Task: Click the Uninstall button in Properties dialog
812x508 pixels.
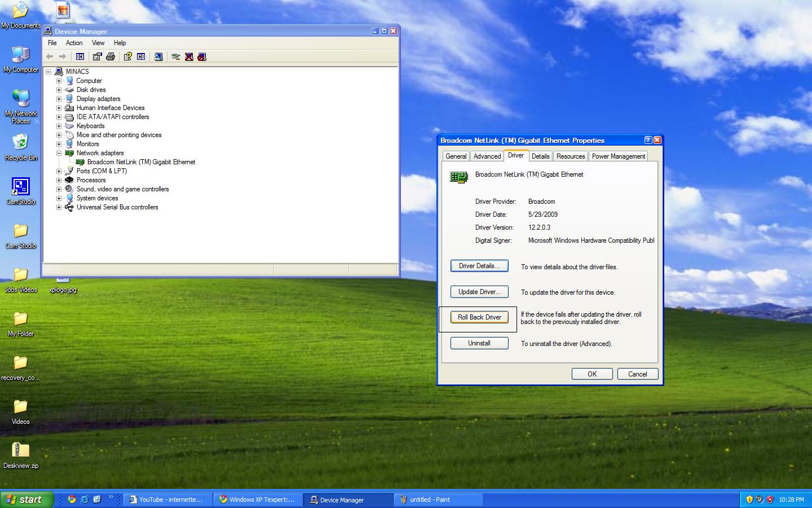Action: tap(479, 343)
